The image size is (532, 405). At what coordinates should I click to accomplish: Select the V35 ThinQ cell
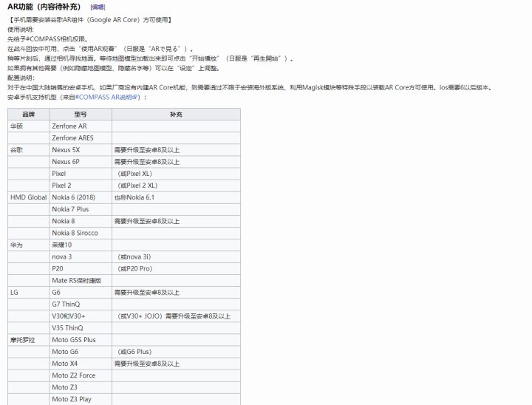point(81,328)
